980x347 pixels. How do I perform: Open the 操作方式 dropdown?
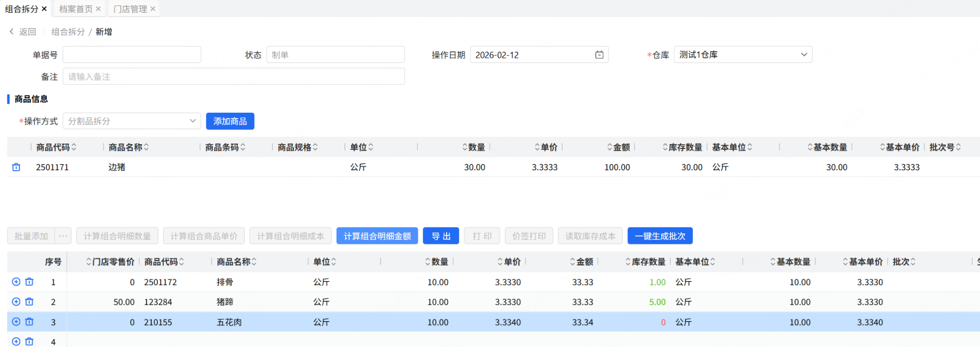(192, 121)
